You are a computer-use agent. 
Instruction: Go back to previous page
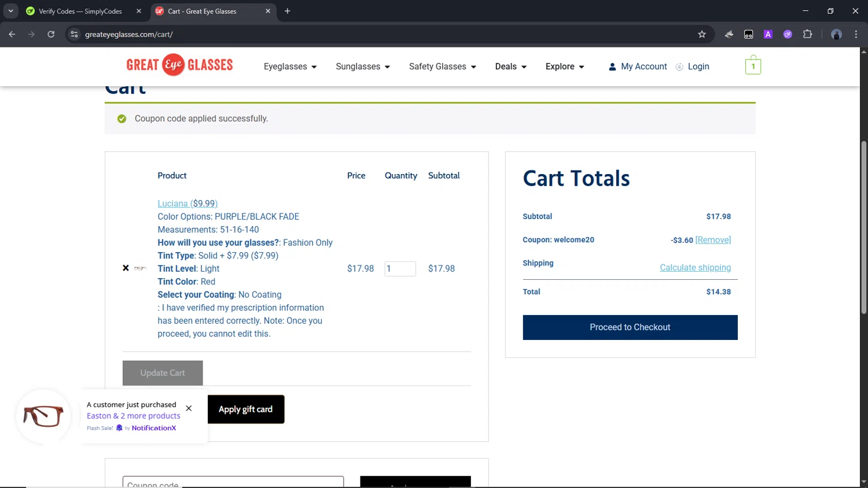click(x=12, y=34)
